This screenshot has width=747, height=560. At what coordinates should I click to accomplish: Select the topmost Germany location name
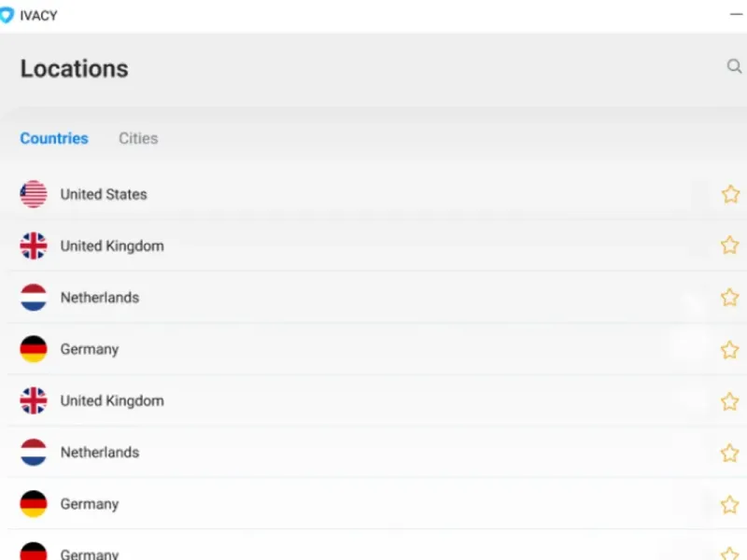90,349
